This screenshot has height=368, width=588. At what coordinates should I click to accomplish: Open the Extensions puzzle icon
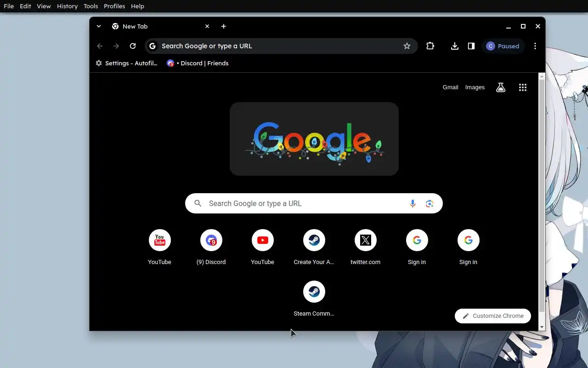(430, 46)
